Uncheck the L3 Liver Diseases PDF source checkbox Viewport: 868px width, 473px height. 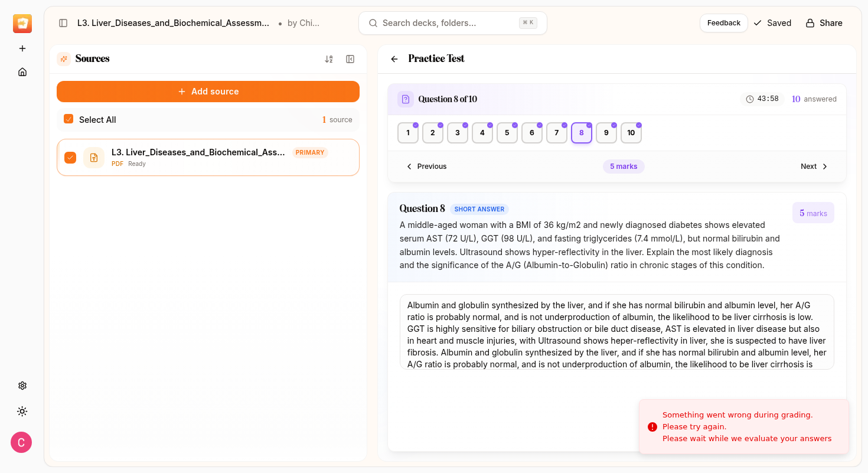click(70, 158)
